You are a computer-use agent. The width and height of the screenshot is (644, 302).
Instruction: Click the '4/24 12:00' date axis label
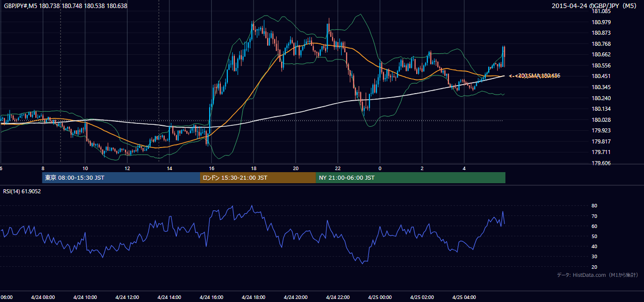pyautogui.click(x=127, y=297)
